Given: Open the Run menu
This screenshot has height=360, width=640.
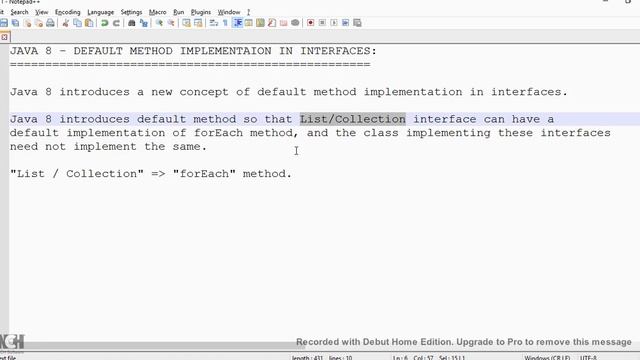Looking at the screenshot, I should click(x=178, y=12).
